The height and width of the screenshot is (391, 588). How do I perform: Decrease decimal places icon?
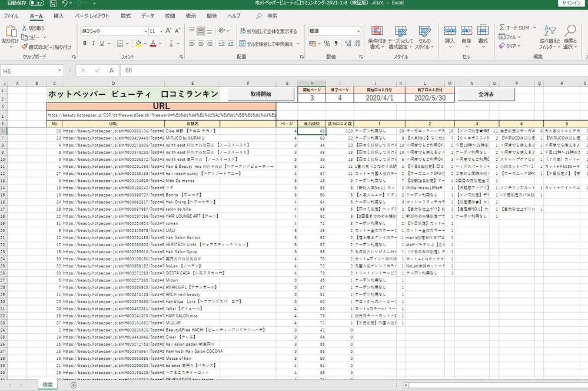click(357, 44)
